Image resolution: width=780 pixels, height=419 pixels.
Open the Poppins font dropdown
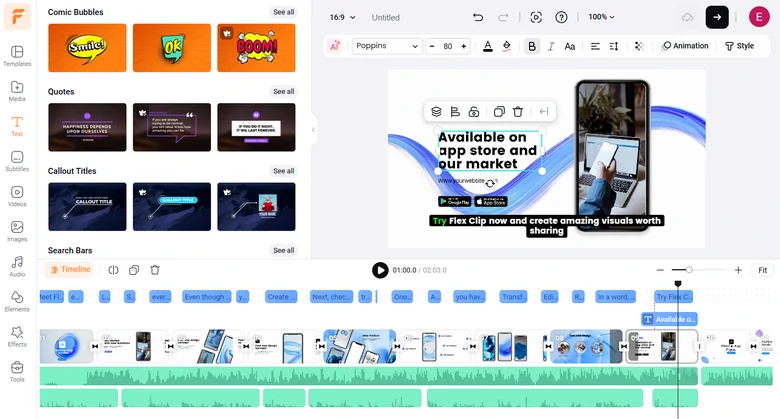[387, 46]
